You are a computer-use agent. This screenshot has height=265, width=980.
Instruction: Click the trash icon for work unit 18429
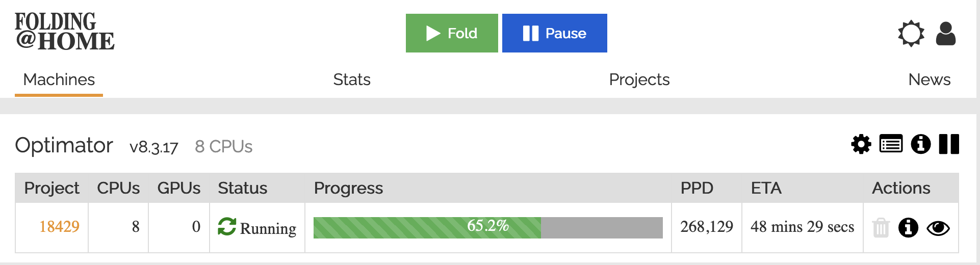click(881, 228)
